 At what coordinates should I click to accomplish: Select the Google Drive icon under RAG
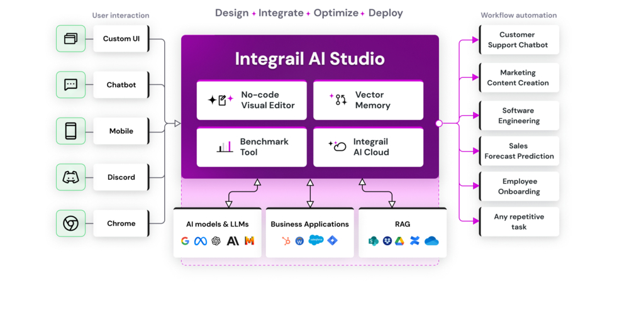pyautogui.click(x=399, y=241)
